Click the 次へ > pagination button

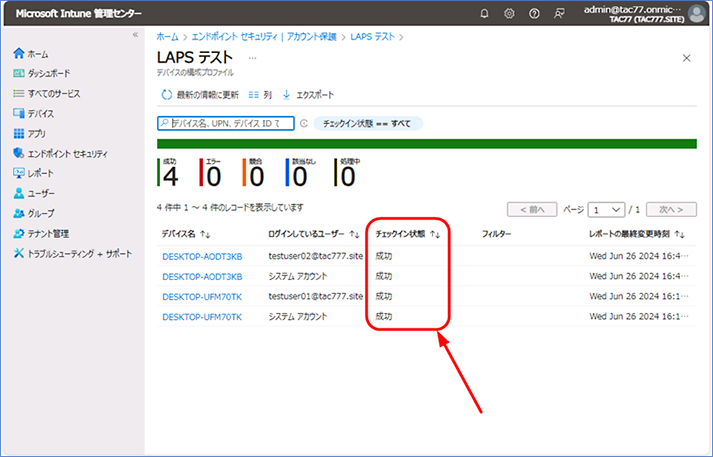click(x=671, y=210)
